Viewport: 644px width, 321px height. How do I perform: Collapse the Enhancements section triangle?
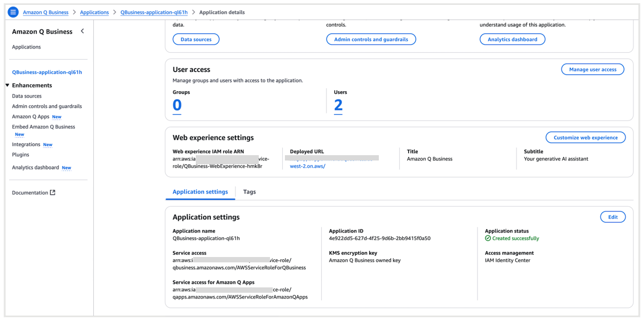(x=7, y=85)
